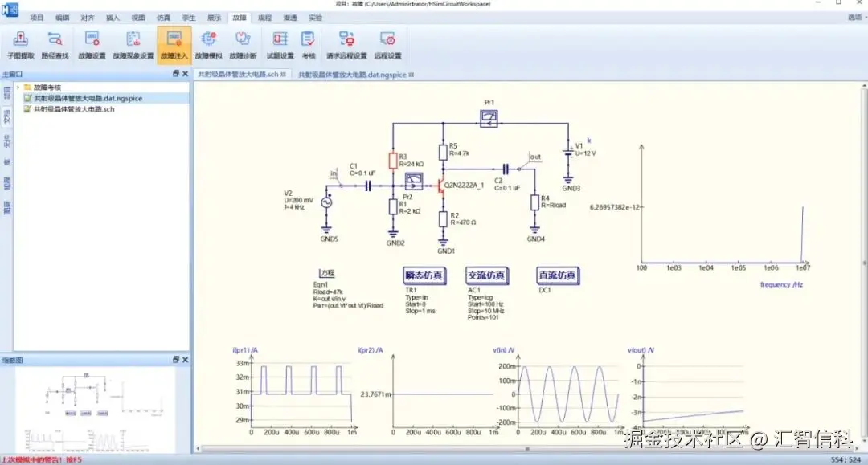Close the 缩略图 thumbnail panel
This screenshot has width=868, height=465.
click(x=186, y=360)
